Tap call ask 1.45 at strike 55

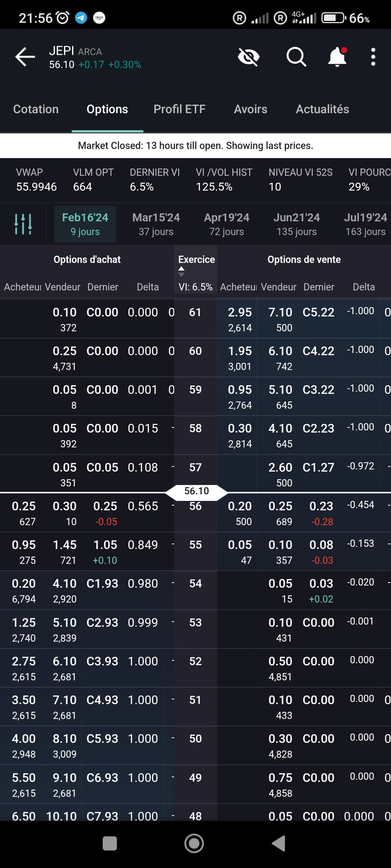coord(65,545)
